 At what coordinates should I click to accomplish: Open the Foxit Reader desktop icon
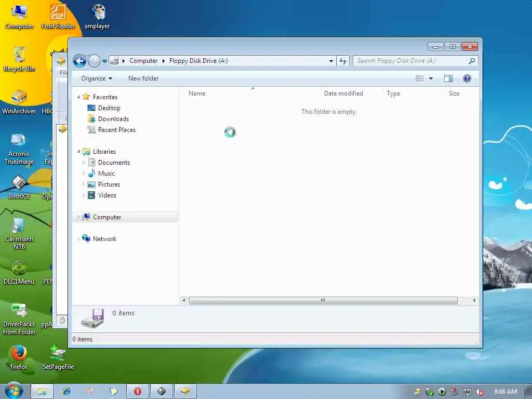coord(58,17)
